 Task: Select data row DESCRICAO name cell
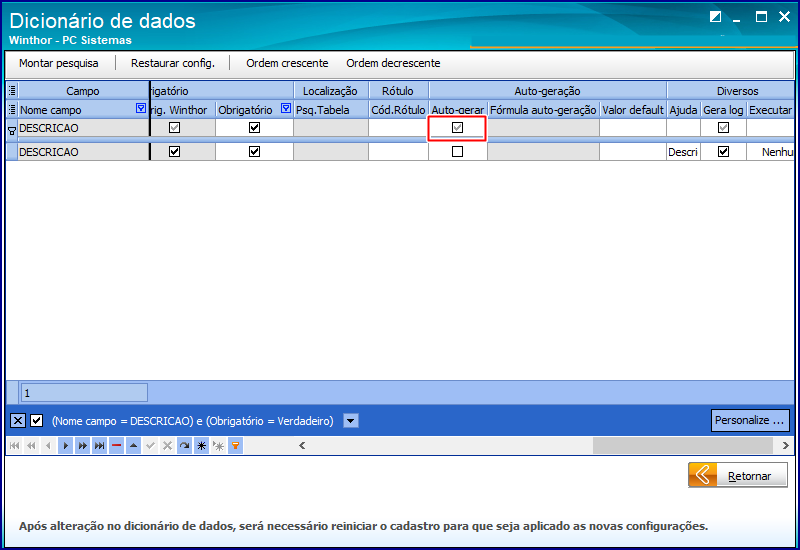[x=83, y=152]
